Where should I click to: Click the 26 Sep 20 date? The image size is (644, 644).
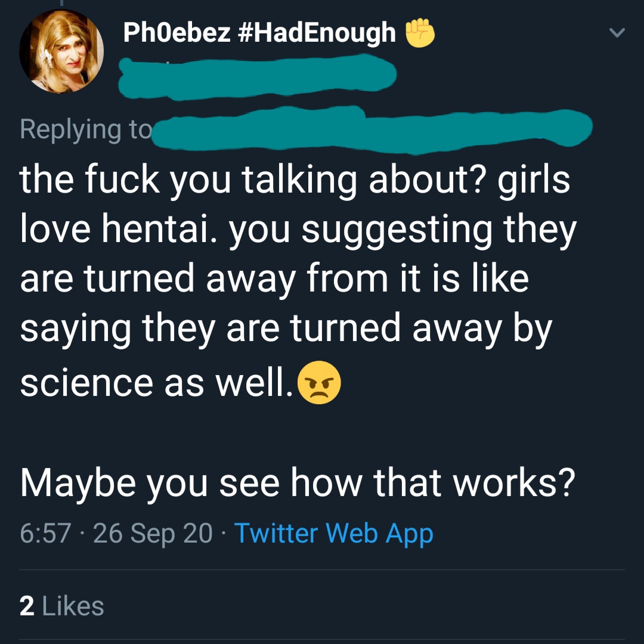(153, 533)
